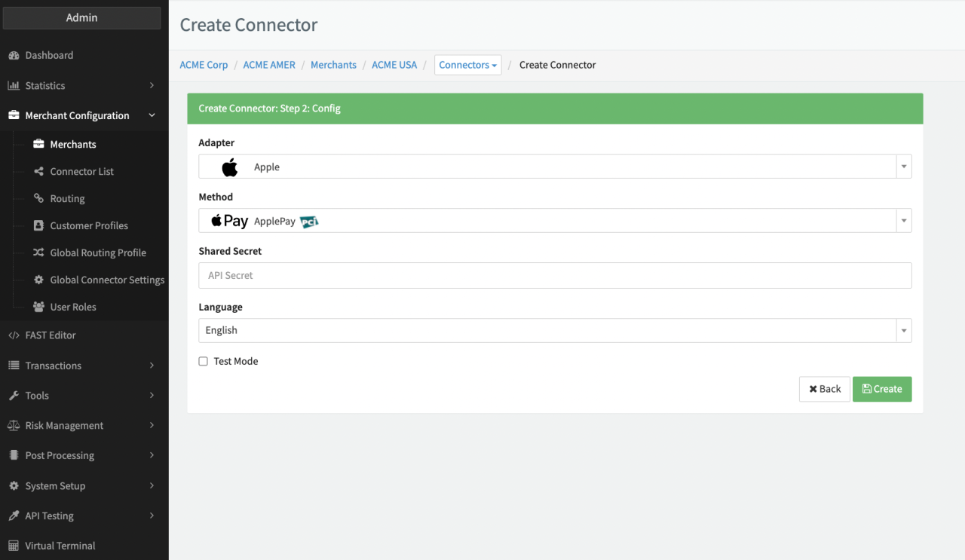Click the Global Routing Profile shuffle icon
The image size is (965, 560).
(38, 253)
